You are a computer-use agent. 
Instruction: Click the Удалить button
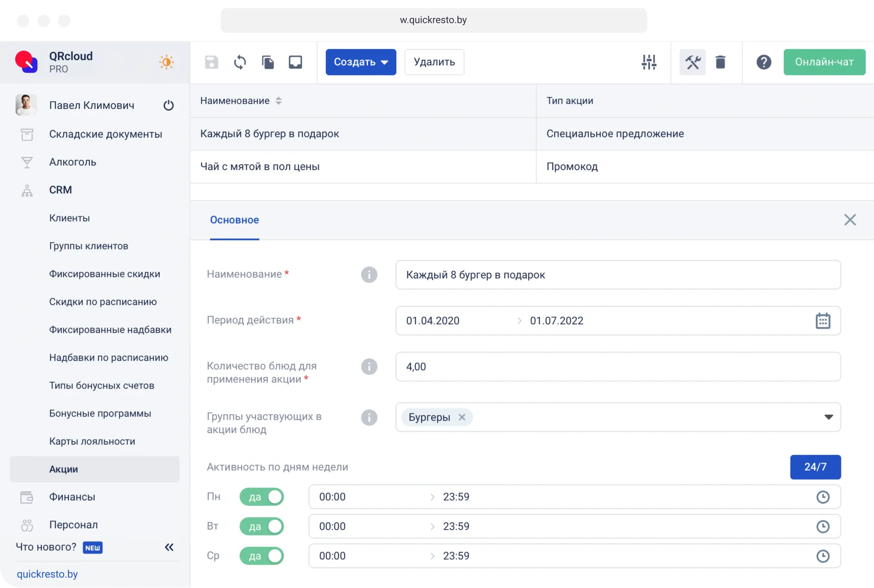pos(434,62)
